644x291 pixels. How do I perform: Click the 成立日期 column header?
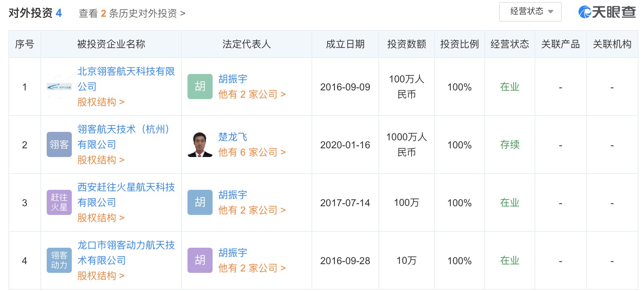(345, 44)
